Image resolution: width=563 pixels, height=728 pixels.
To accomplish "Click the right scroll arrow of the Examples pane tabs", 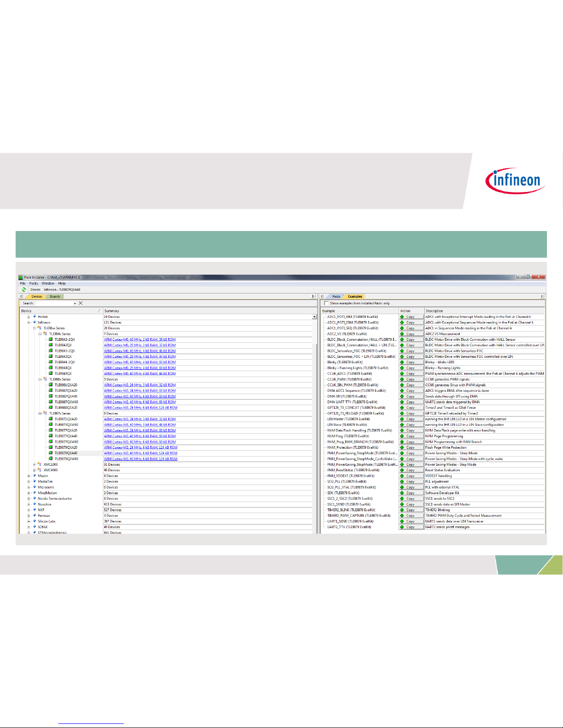I will 542,297.
